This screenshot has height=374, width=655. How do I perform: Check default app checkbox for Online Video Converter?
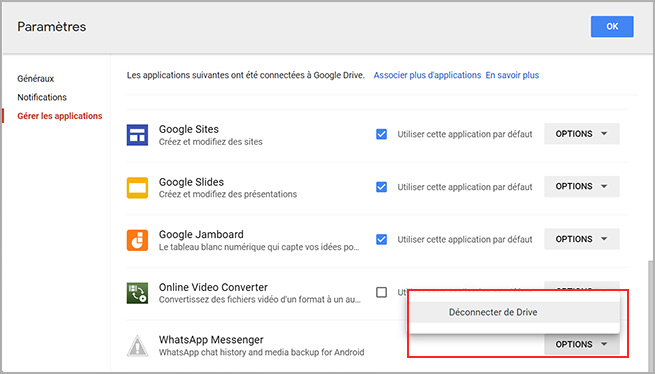click(x=381, y=292)
